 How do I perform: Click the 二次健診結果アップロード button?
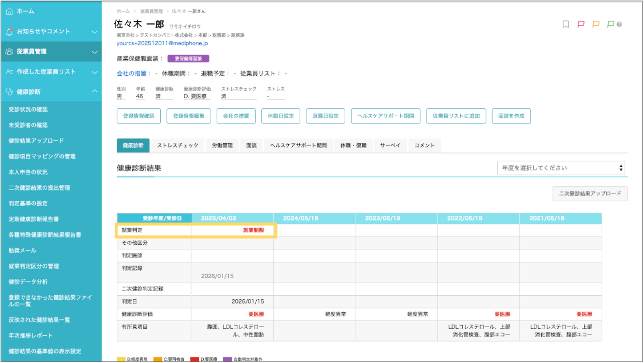pyautogui.click(x=590, y=194)
